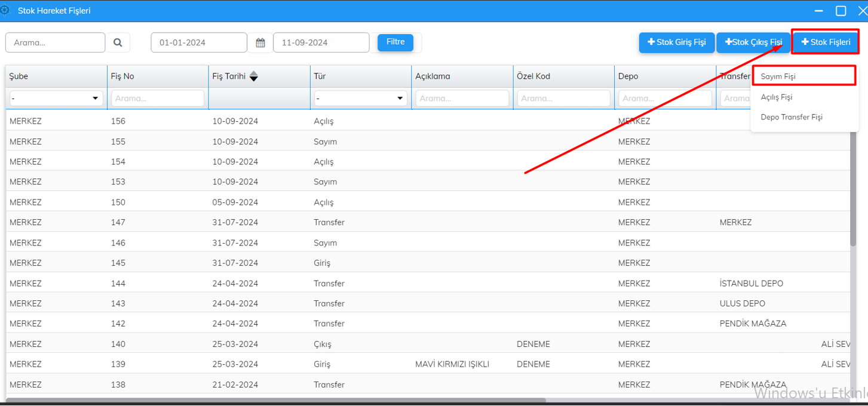
Task: Click the start date 01-01-2024 field
Action: coord(199,42)
